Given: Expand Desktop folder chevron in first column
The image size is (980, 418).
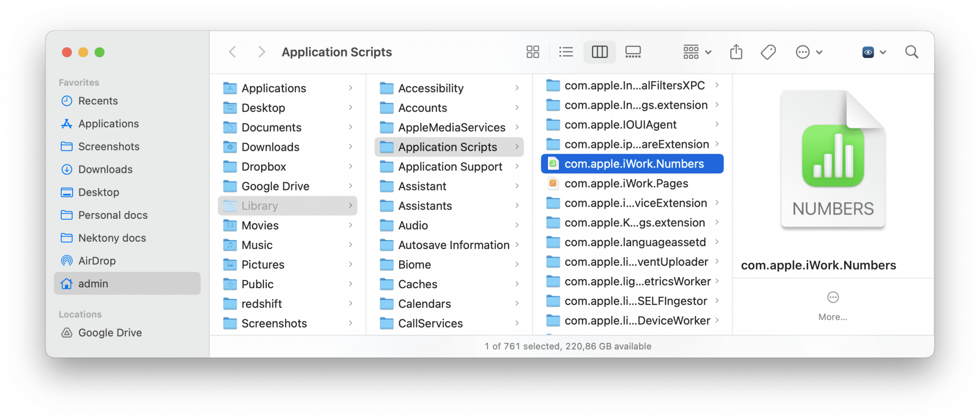Looking at the screenshot, I should click(351, 108).
